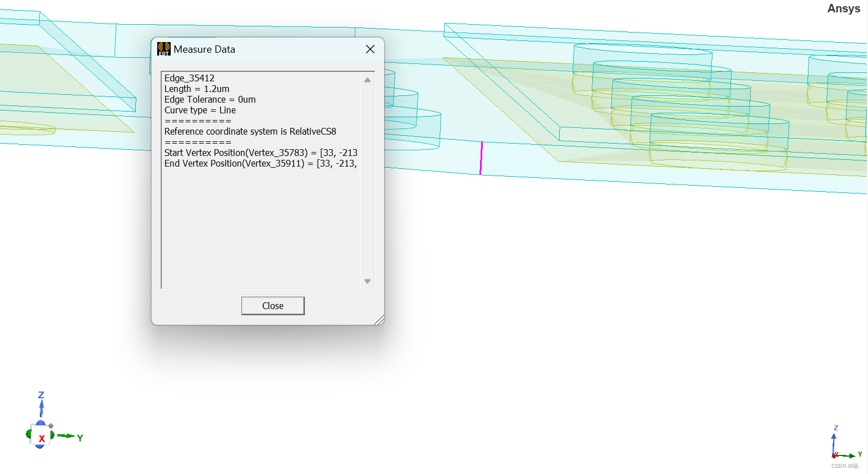
Task: Click the scroll-down arrow in the measurement text area
Action: (368, 280)
